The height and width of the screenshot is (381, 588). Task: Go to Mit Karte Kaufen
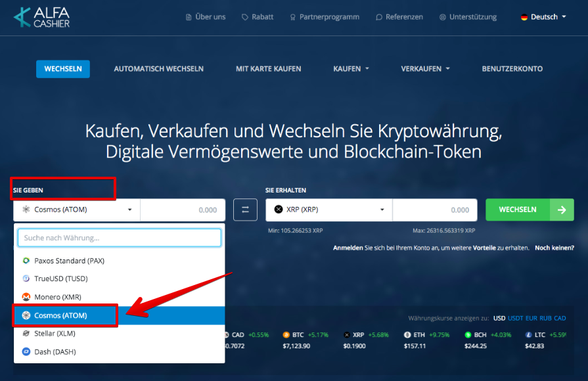[x=269, y=69]
